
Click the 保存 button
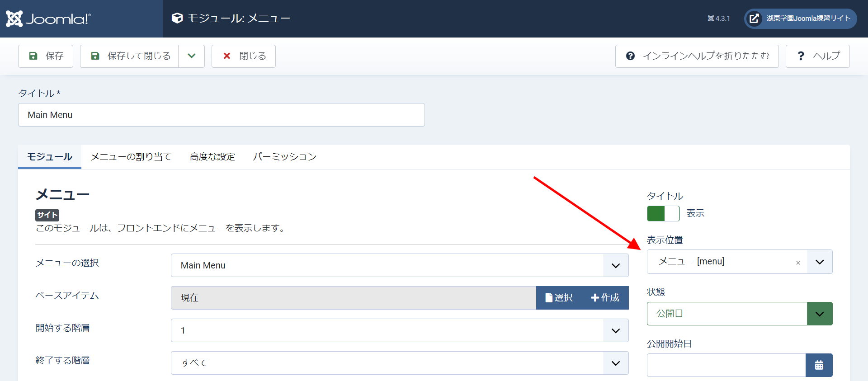pyautogui.click(x=46, y=56)
